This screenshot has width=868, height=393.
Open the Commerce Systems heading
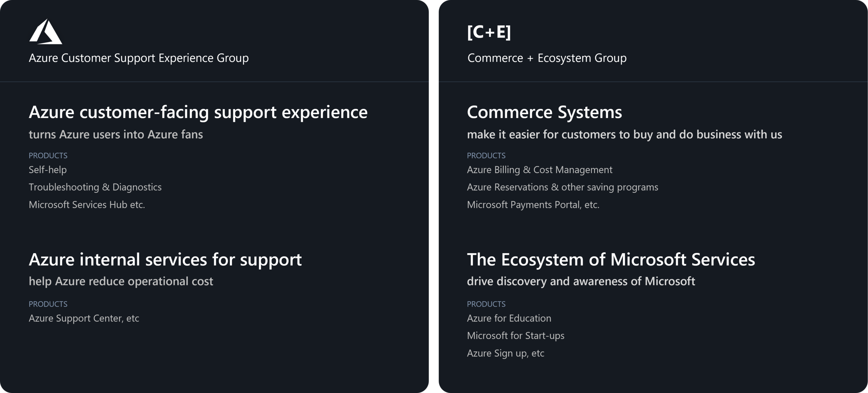(544, 113)
